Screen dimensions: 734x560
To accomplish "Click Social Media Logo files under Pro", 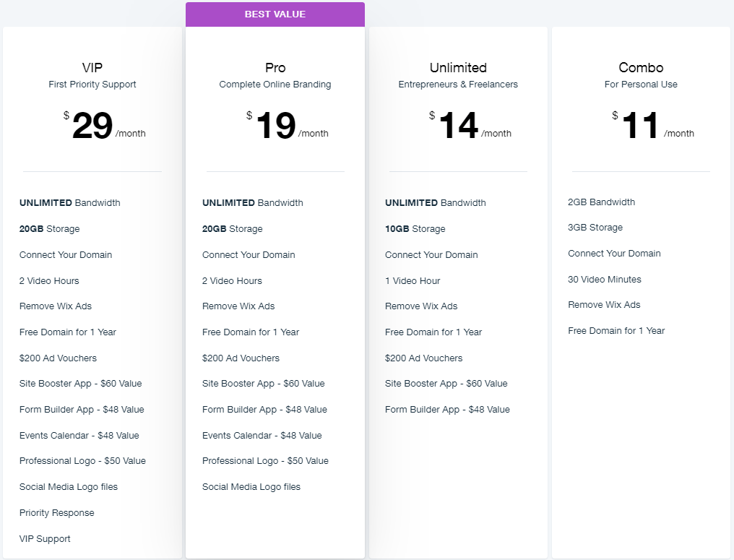I will pos(251,487).
